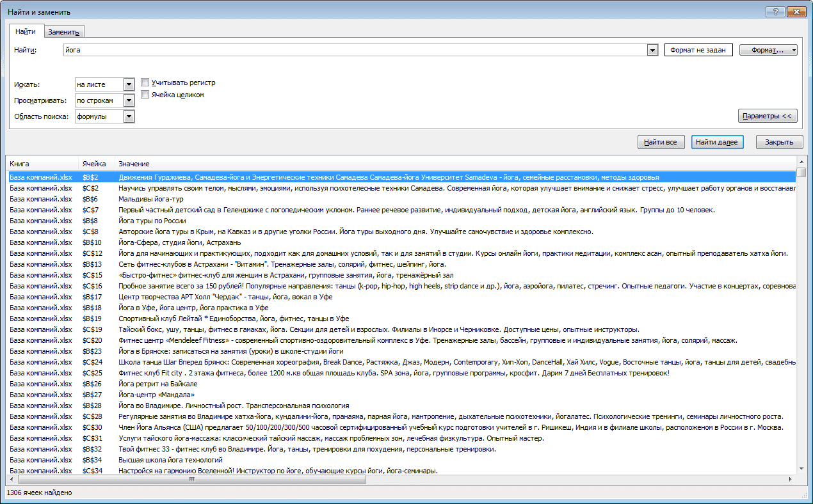Click the Параметры << button
813x504 pixels.
point(768,116)
